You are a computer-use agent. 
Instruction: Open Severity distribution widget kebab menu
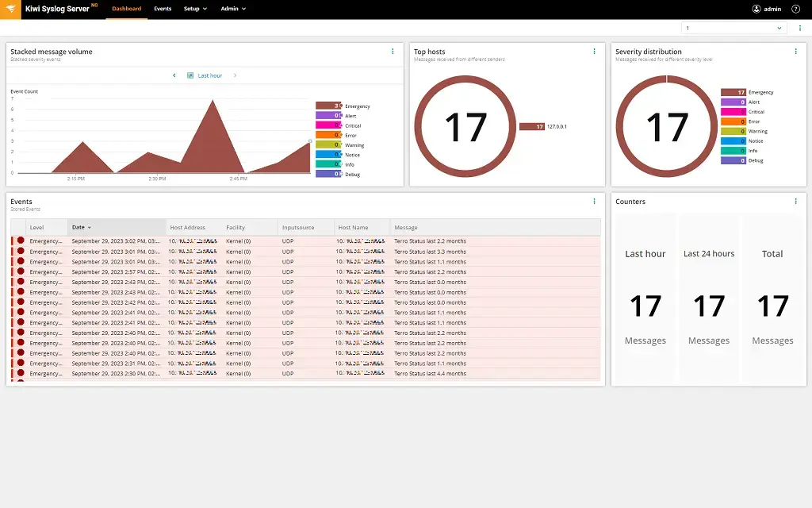click(x=796, y=52)
